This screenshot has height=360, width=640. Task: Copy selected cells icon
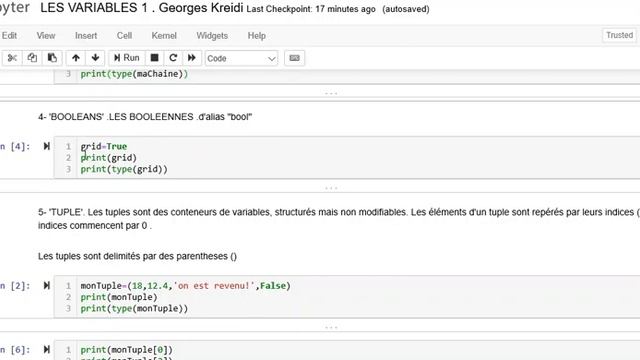(x=32, y=58)
